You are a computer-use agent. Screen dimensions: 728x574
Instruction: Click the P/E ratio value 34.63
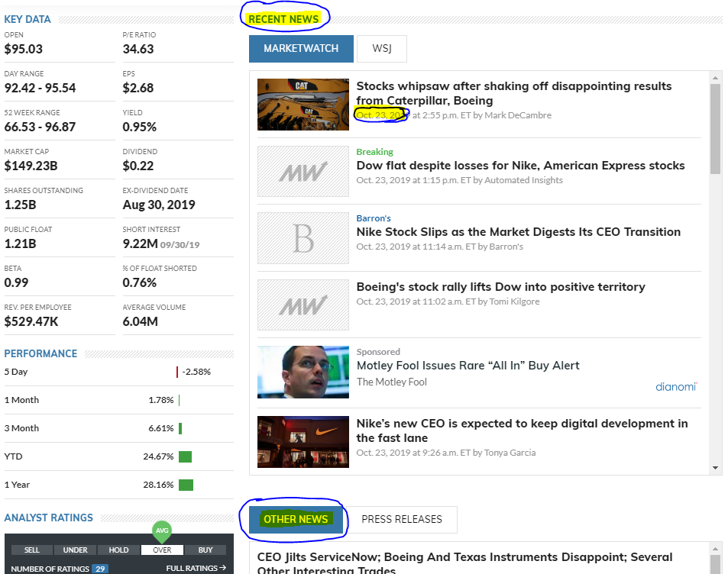pos(138,49)
